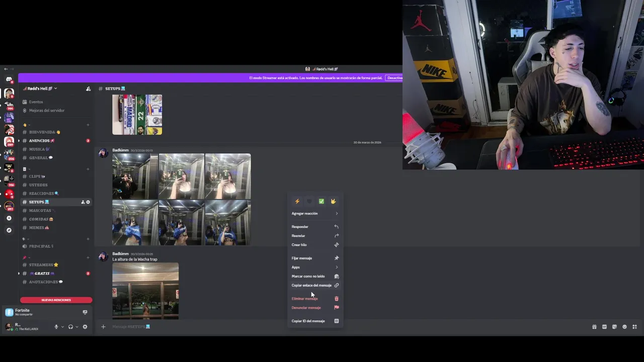Open Badkimm's avatar on first message
644x362 pixels.
coord(103,153)
